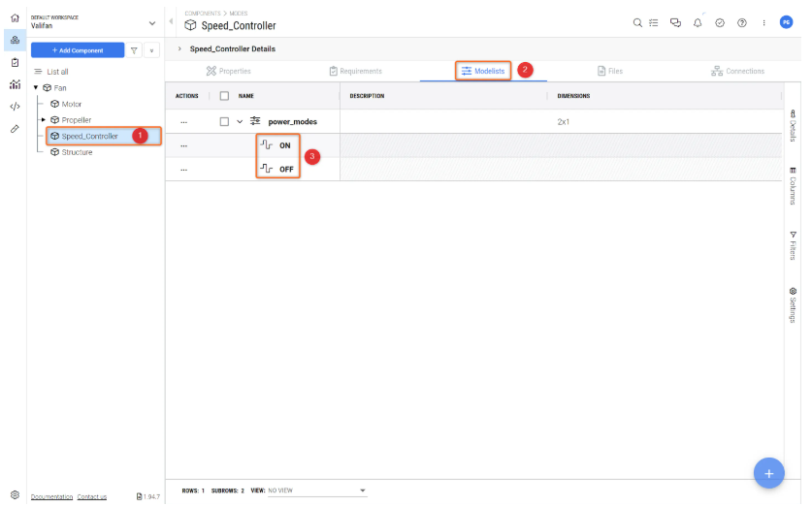Click the help question mark icon
812x506 pixels.
742,23
